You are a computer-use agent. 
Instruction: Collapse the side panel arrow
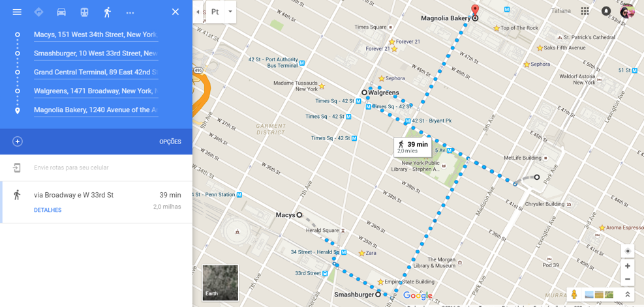tap(198, 12)
